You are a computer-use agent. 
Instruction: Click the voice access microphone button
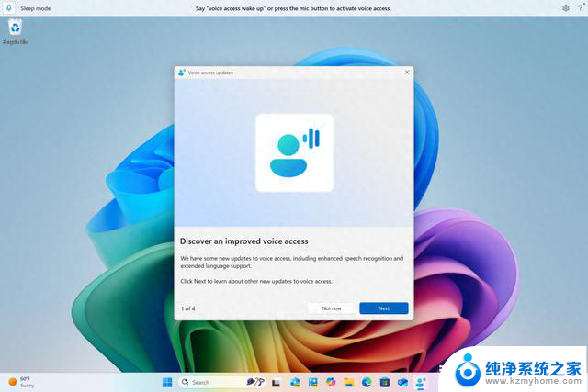tap(9, 7)
